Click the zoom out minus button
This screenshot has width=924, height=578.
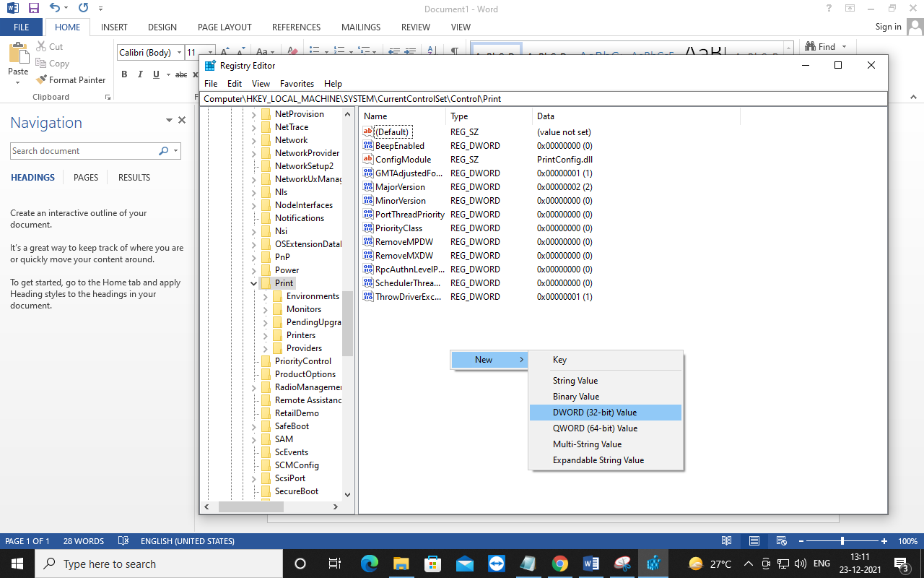click(x=801, y=541)
